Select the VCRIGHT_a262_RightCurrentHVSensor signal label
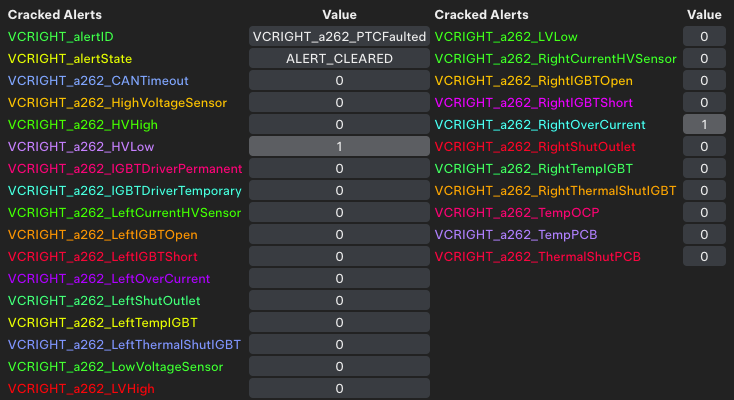 click(x=555, y=58)
